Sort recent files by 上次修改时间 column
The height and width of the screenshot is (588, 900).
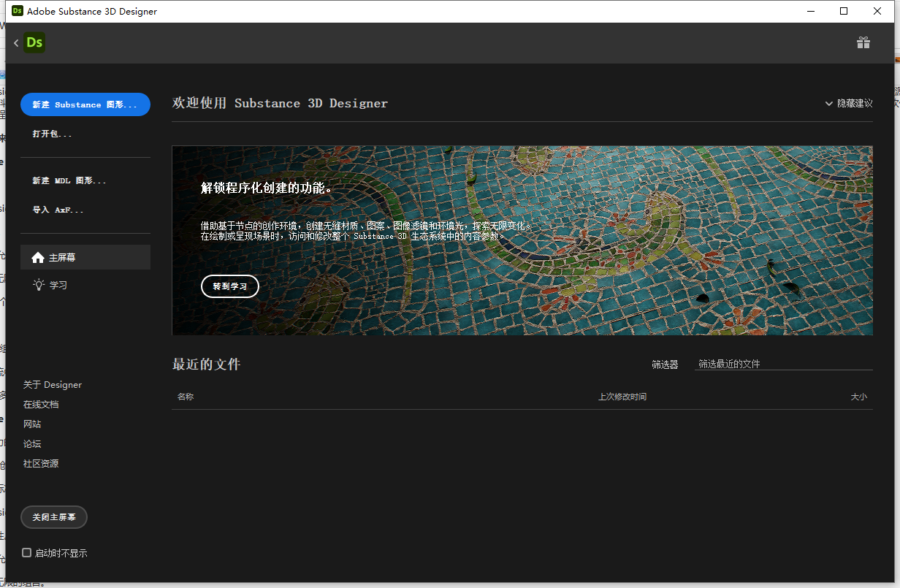pos(622,397)
